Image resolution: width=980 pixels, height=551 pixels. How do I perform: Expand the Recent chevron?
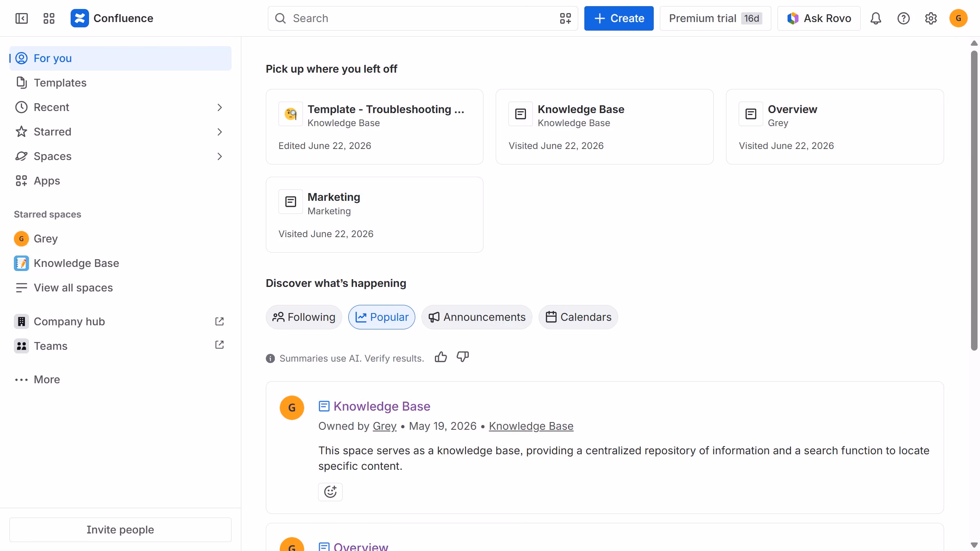220,107
